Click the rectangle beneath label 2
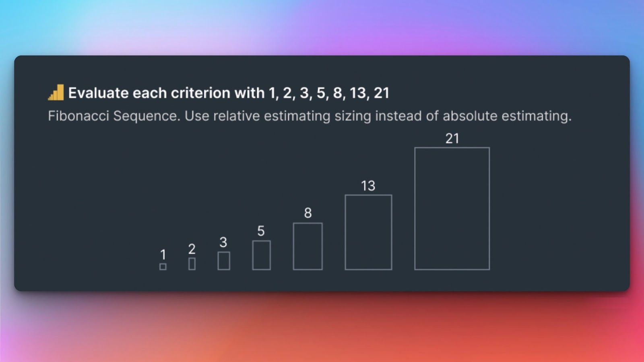 [192, 264]
